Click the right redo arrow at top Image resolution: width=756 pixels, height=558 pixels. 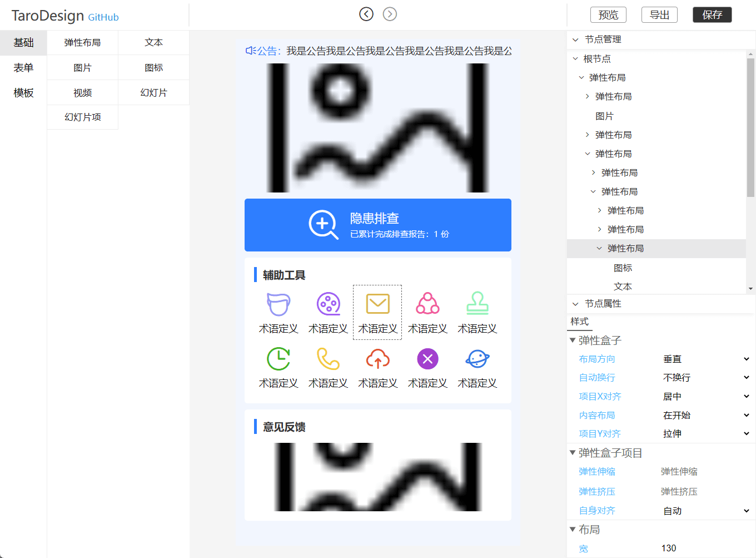(390, 14)
